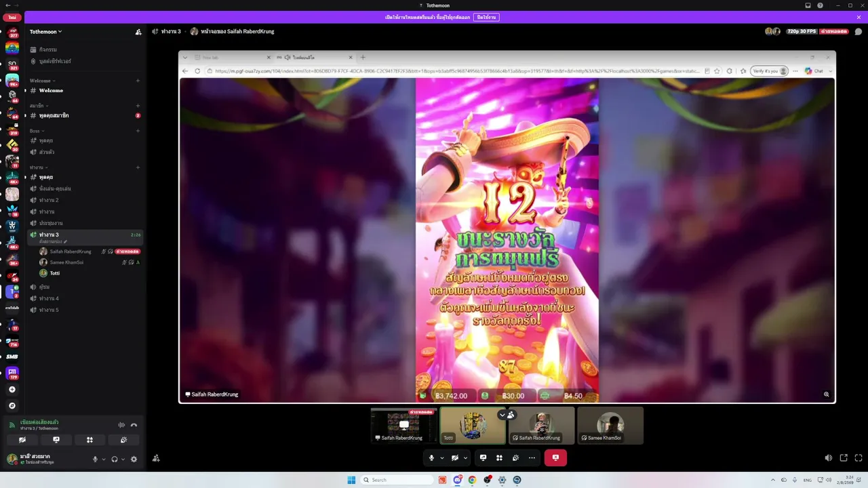Select the Totti participant tile
Viewport: 868px width, 488px height.
(x=473, y=425)
